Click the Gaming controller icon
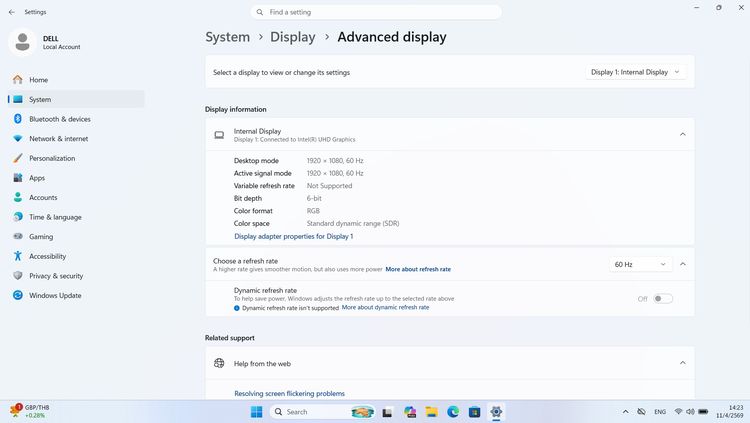Viewport: 750px width, 423px height. click(x=18, y=236)
